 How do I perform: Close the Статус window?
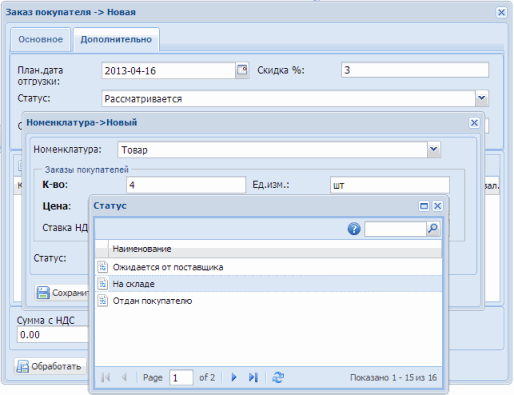point(437,206)
